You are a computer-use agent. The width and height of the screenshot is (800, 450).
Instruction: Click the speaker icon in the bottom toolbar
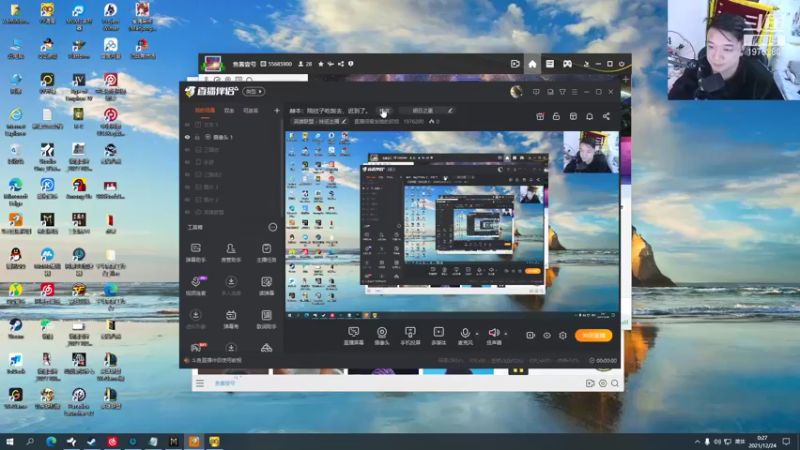[493, 333]
